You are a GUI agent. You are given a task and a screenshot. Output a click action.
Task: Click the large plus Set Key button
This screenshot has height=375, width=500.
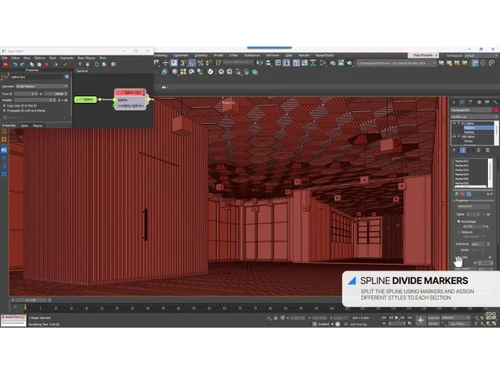pyautogui.click(x=421, y=321)
